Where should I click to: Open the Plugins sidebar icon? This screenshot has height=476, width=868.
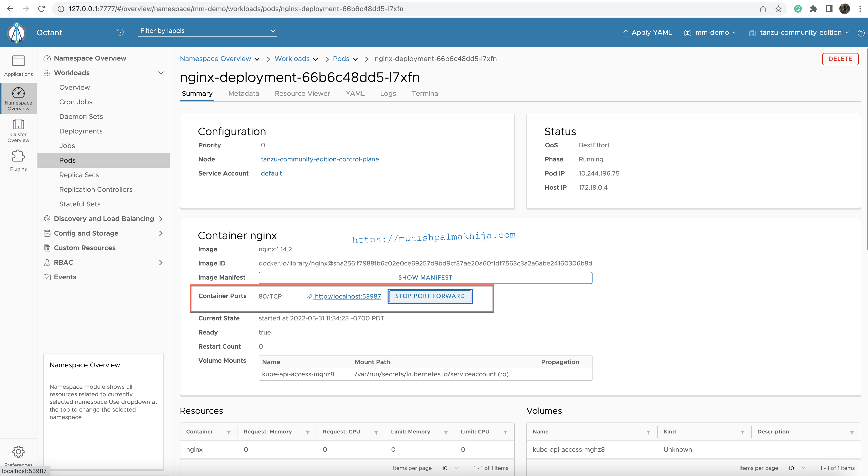[18, 160]
